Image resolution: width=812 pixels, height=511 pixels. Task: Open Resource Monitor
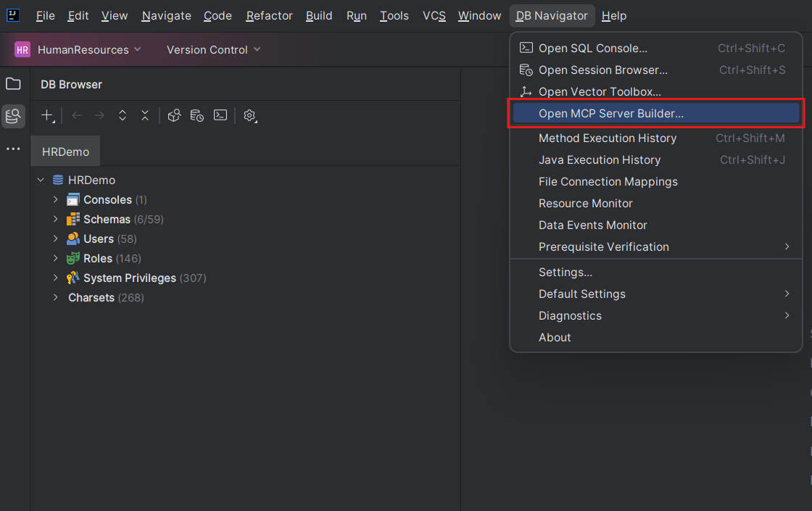[x=655, y=204]
